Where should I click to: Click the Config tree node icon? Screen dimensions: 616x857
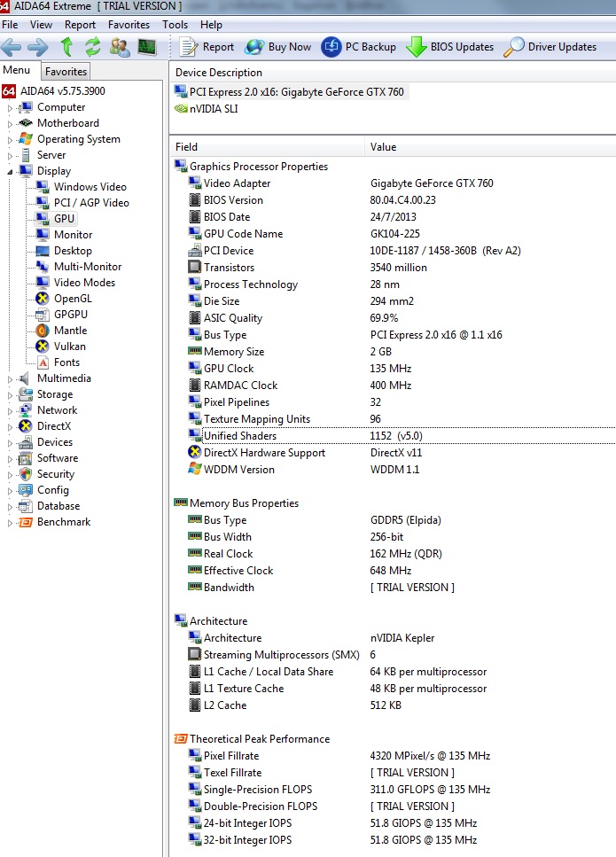tap(26, 490)
